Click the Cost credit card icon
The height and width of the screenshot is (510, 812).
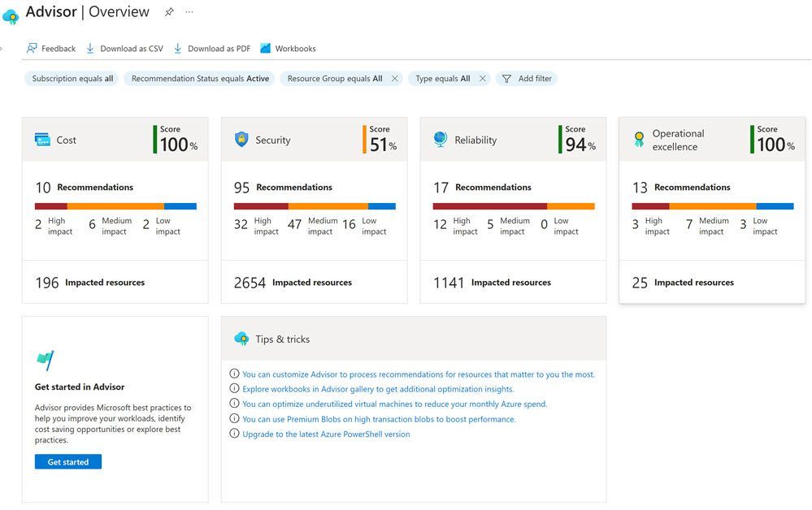pyautogui.click(x=42, y=140)
